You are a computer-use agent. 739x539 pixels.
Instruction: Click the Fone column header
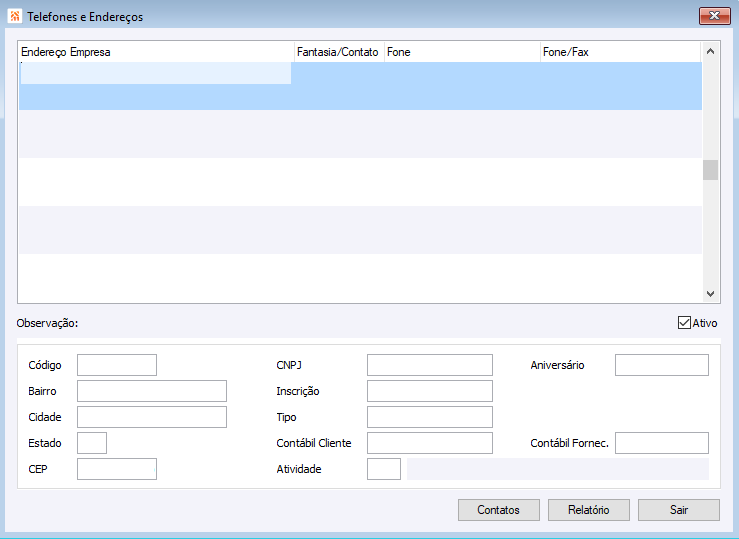(x=462, y=52)
